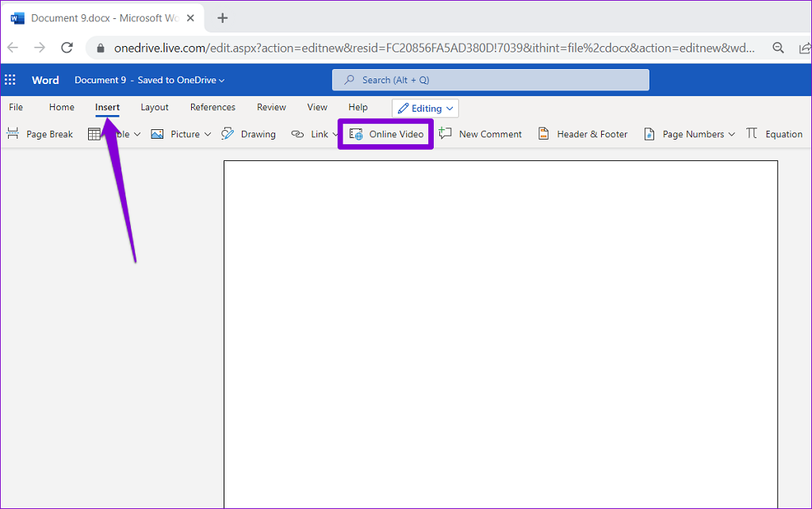
Task: Insert an Equation
Action: tap(774, 134)
